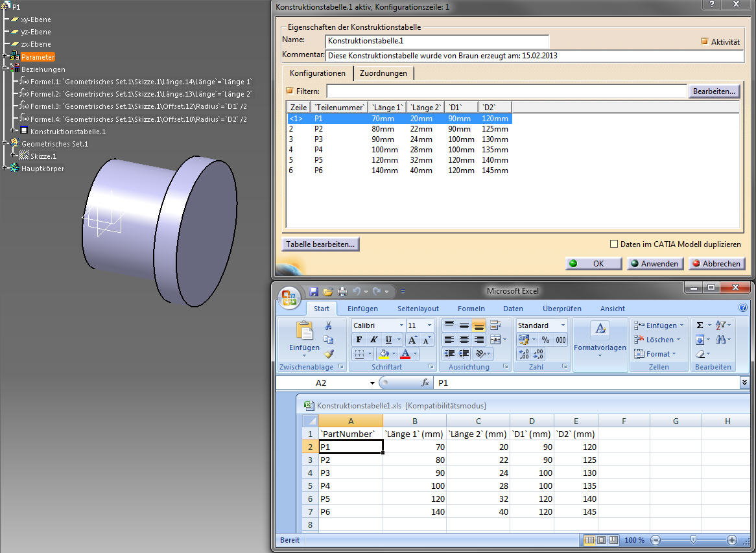Click the Hauptkörper body icon in tree
The width and height of the screenshot is (756, 553).
point(15,168)
